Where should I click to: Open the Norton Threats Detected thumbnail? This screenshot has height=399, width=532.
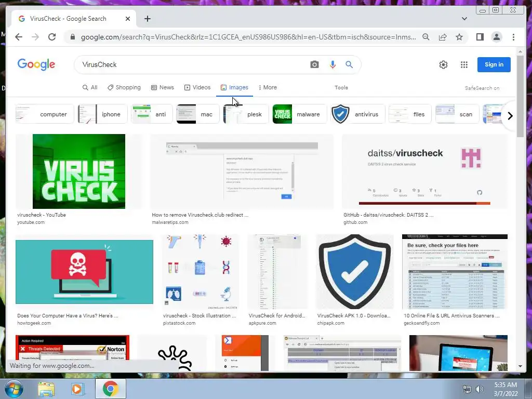point(72,348)
